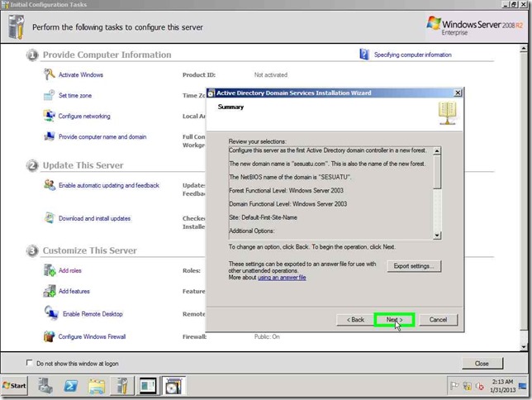Cancel the AD DS installation wizard

[x=438, y=320]
